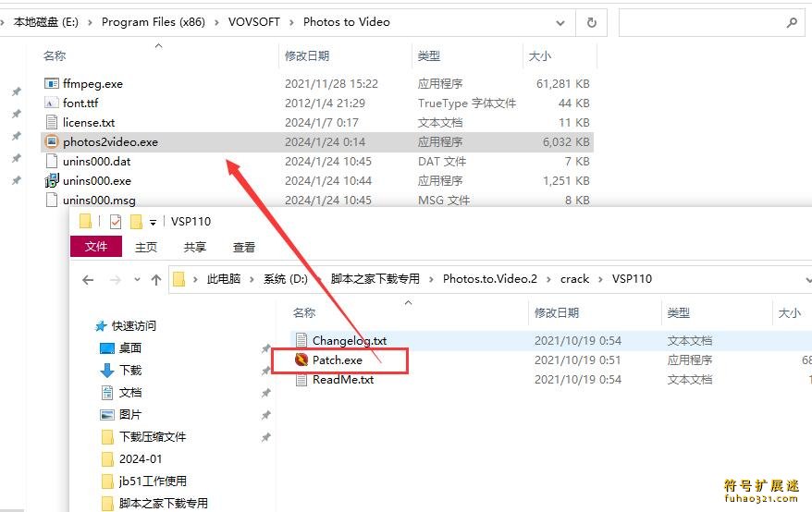
Task: Navigate to 本地磁盘 (E:) breadcrumb
Action: [x=46, y=22]
